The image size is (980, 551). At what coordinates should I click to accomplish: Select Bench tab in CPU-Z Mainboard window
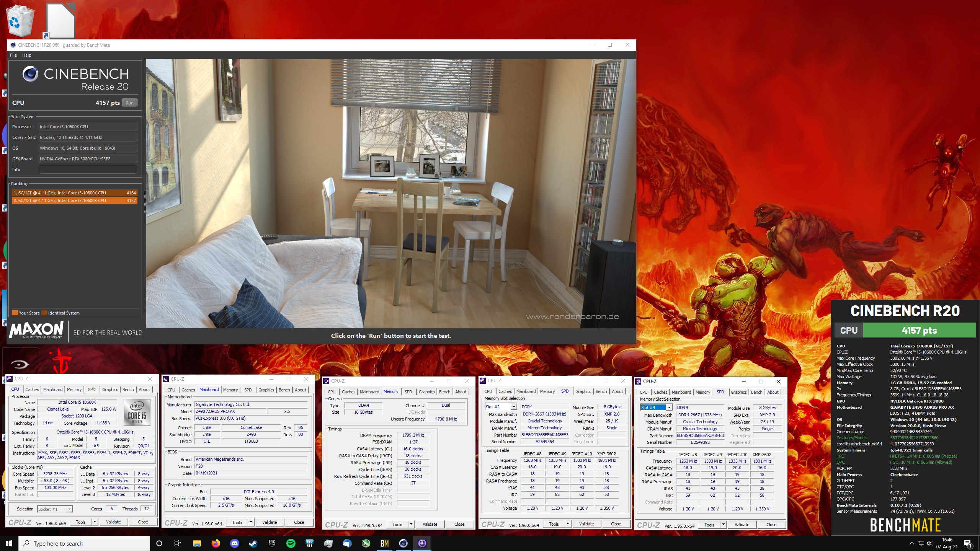(x=284, y=390)
